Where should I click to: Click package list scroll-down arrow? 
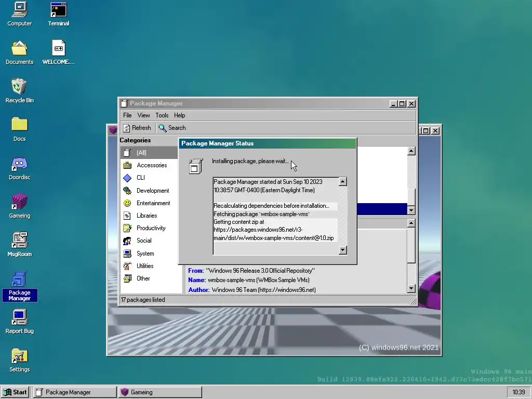point(411,210)
